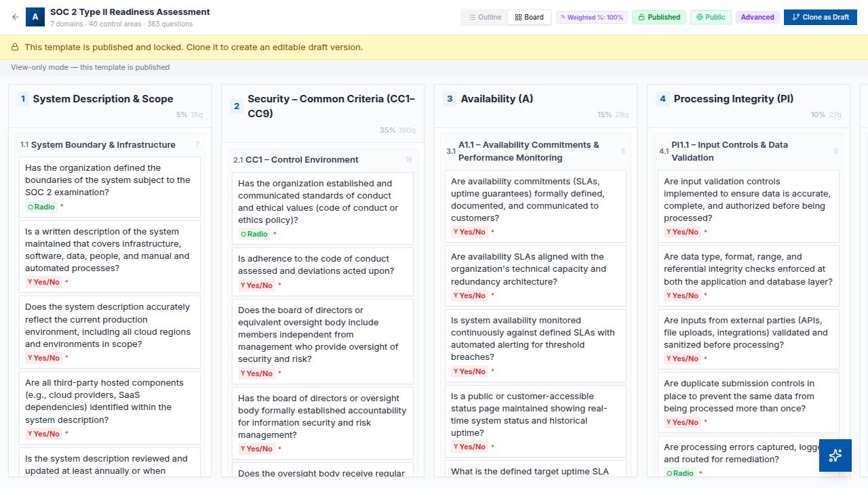This screenshot has height=488, width=868.
Task: Click Yes/No tag on SLA capacity alignment question
Action: tap(469, 296)
